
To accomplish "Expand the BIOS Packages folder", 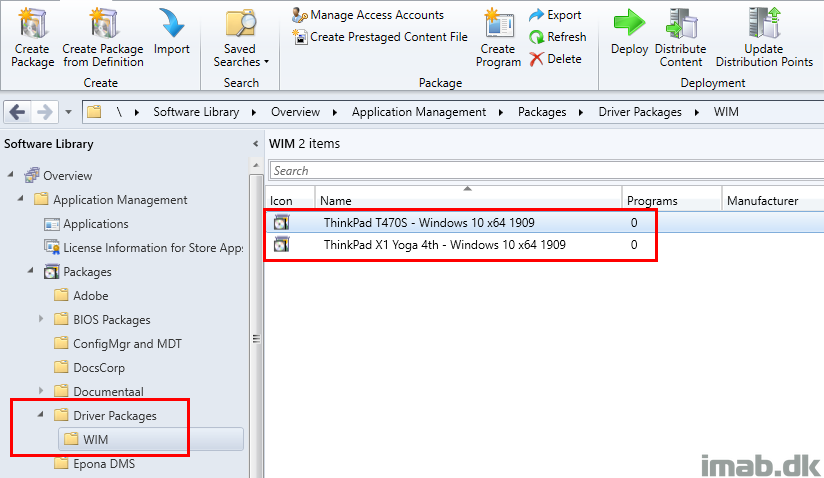I will 41,318.
